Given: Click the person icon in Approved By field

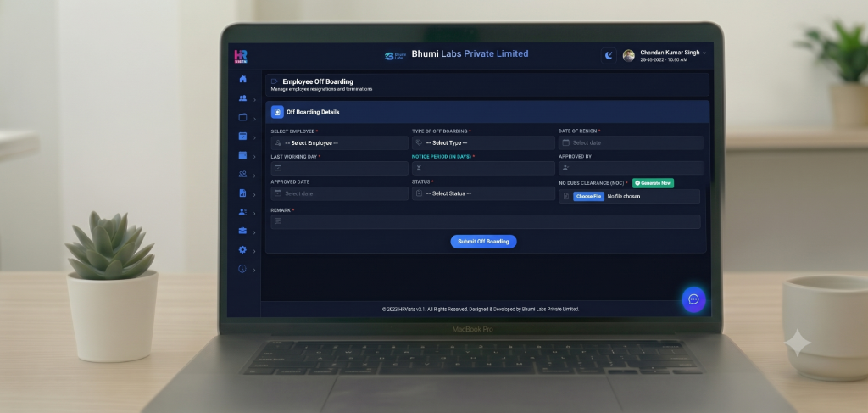Looking at the screenshot, I should tap(565, 168).
